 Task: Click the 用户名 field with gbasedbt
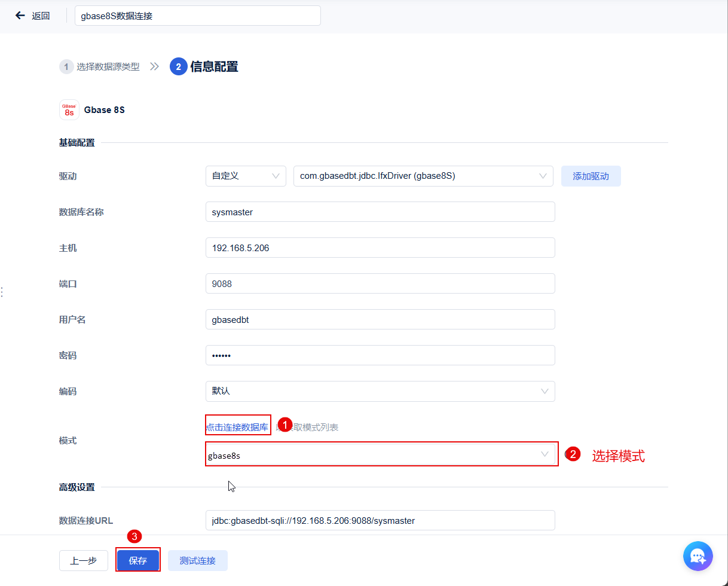[x=380, y=319]
